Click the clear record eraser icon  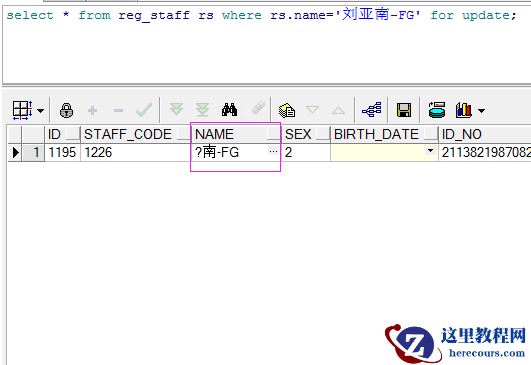258,108
